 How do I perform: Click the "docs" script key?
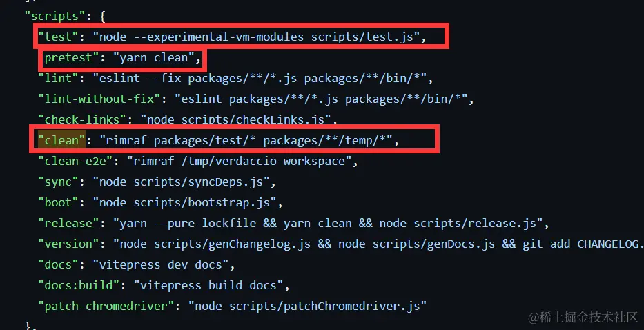[x=56, y=264]
